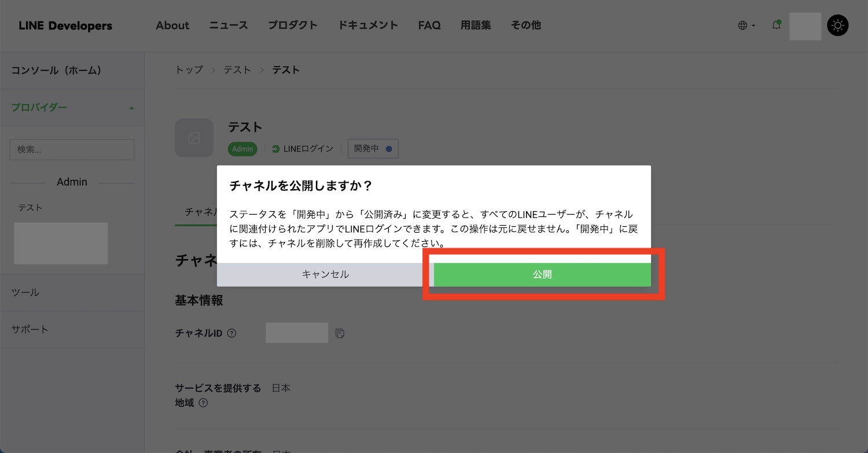868x453 pixels.
Task: Go to トップ in the breadcrumb
Action: (x=189, y=70)
